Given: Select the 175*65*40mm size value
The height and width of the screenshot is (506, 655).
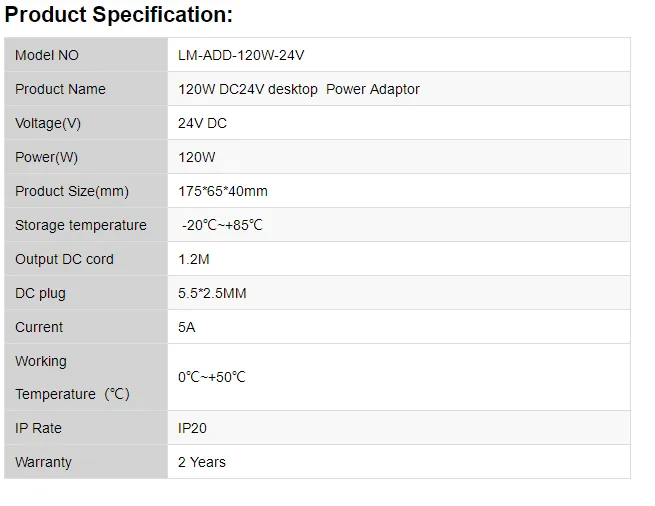Looking at the screenshot, I should point(223,191).
